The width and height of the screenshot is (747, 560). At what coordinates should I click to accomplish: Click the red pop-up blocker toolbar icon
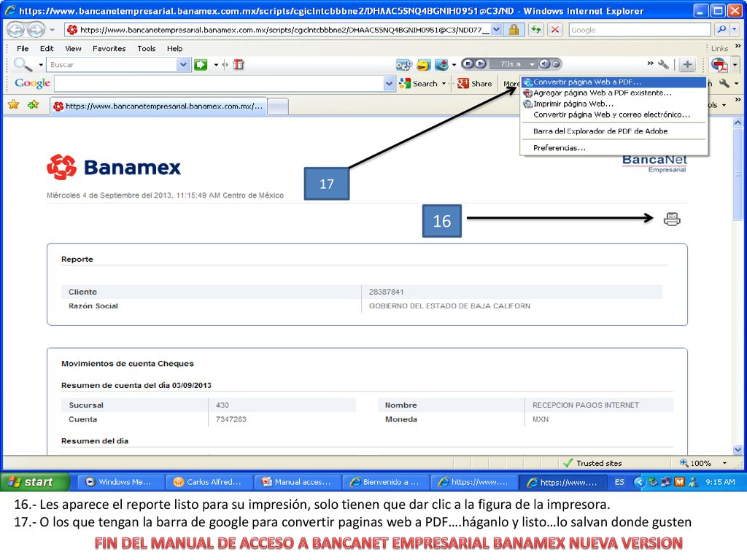pyautogui.click(x=239, y=65)
